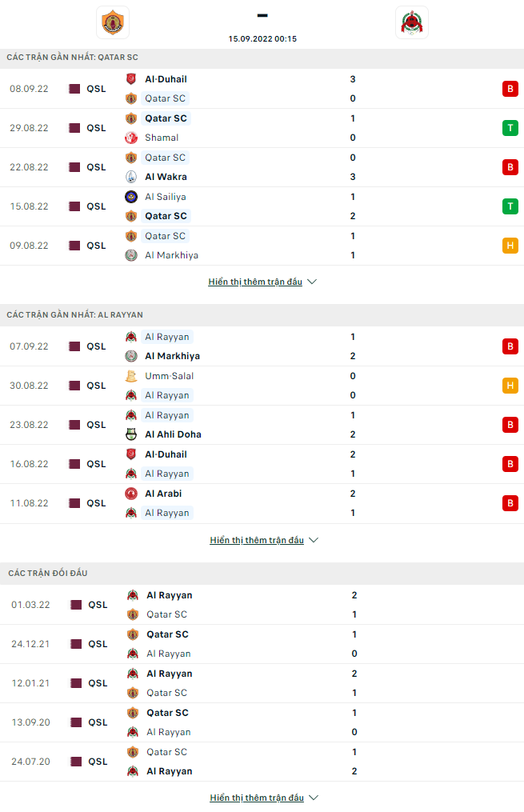This screenshot has height=812, width=524.
Task: Open the Al Rayyan vs Qatar SC 01.03.22 match
Action: pos(262,605)
